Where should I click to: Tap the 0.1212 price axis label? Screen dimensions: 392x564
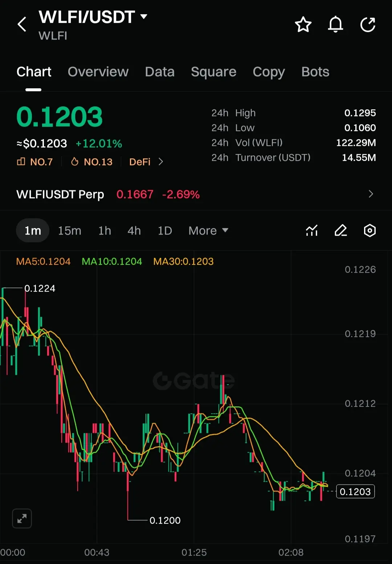coord(360,403)
